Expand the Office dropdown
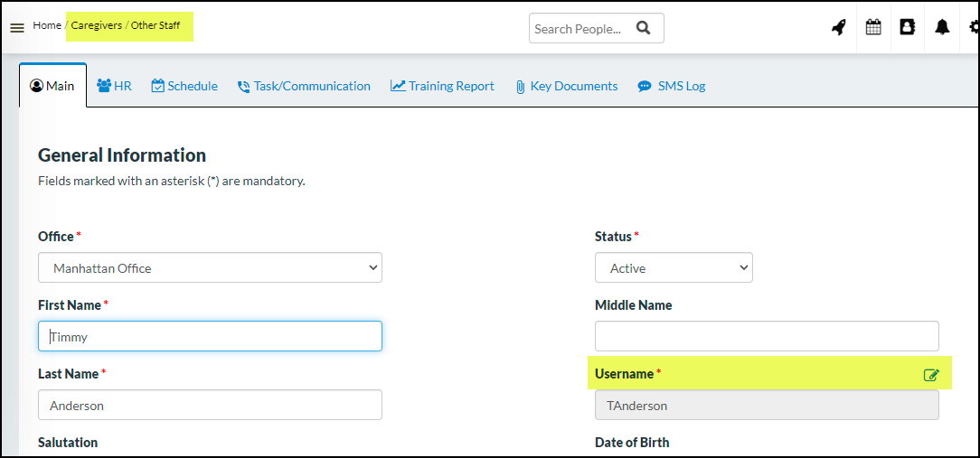Viewport: 980px width, 458px height. [x=210, y=268]
